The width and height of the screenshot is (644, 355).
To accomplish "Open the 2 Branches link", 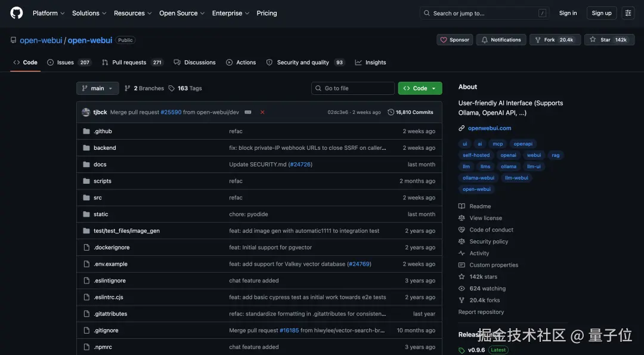I will (144, 88).
